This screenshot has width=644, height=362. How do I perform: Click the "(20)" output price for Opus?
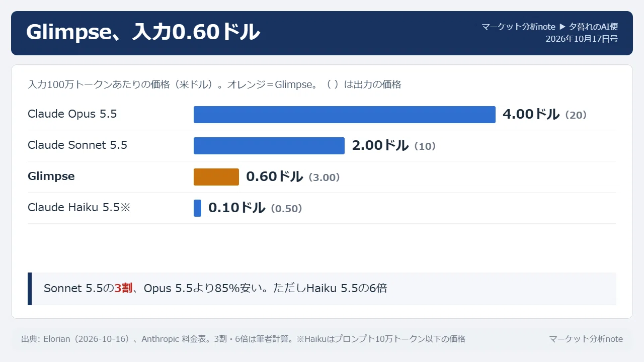(576, 115)
